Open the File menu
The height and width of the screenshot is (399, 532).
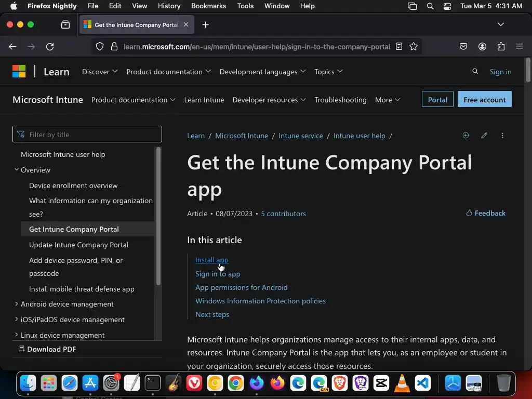pyautogui.click(x=92, y=6)
